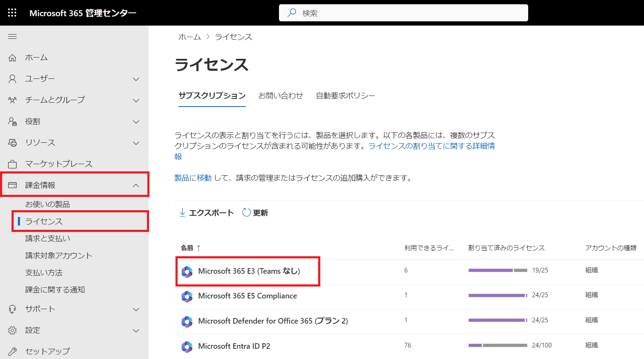Expand the 設定 chevron
Viewport: 644px width, 359px height.
tap(136, 330)
